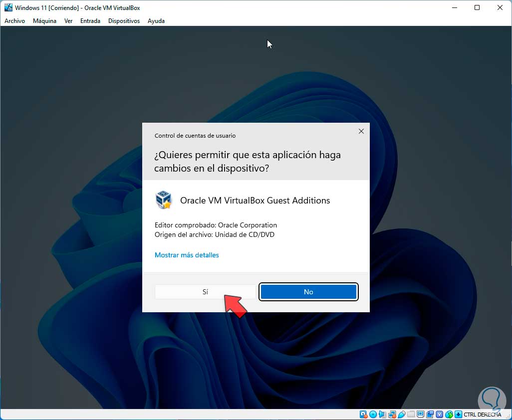
Task: Close the user account control dialog
Action: (361, 131)
